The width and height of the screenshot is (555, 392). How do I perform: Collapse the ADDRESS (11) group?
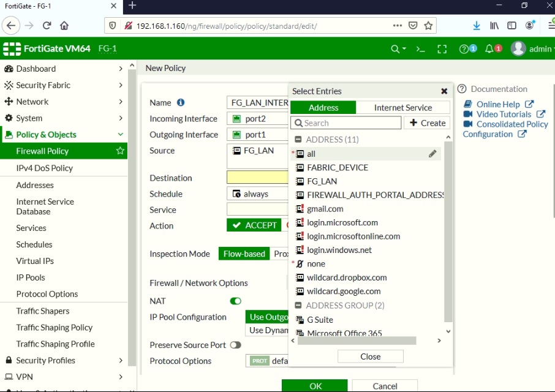pyautogui.click(x=298, y=139)
